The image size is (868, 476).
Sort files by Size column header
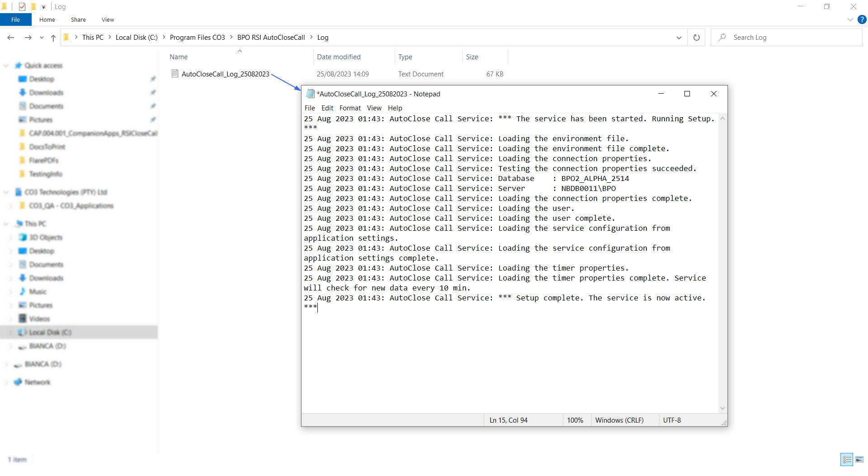pyautogui.click(x=472, y=57)
